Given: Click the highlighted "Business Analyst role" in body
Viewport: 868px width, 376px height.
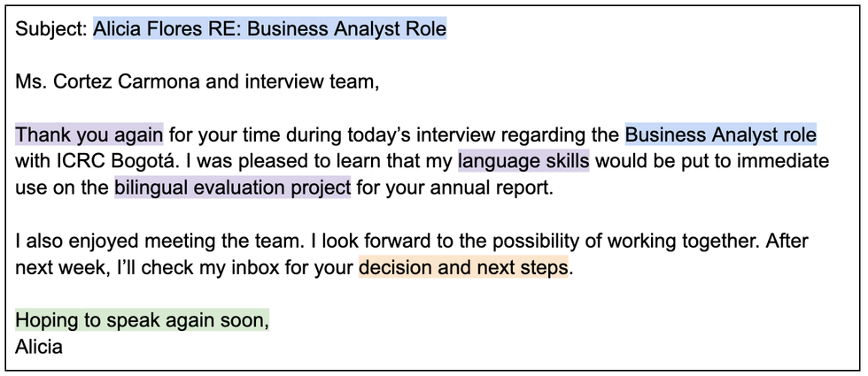Looking at the screenshot, I should point(720,135).
